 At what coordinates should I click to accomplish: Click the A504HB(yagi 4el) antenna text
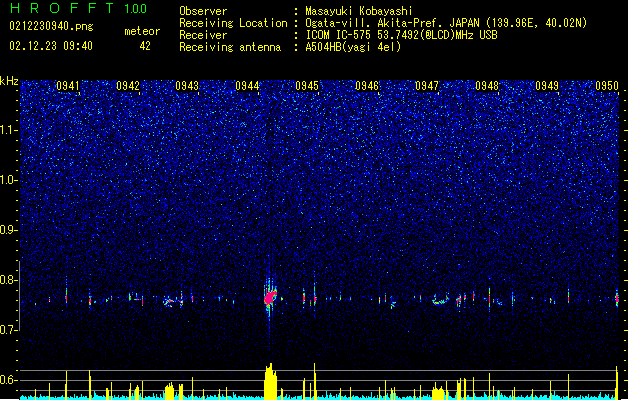click(353, 47)
